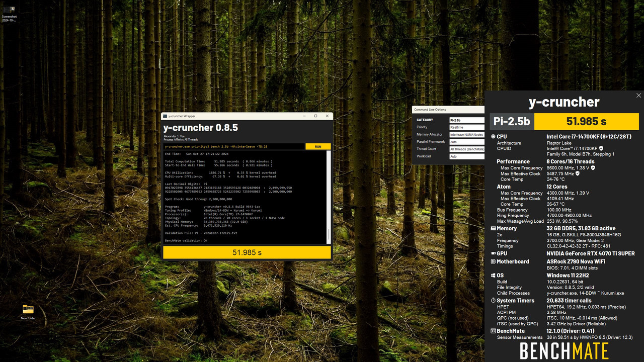The image size is (644, 362).
Task: Open the Workload dropdown set to Auto
Action: click(x=466, y=156)
